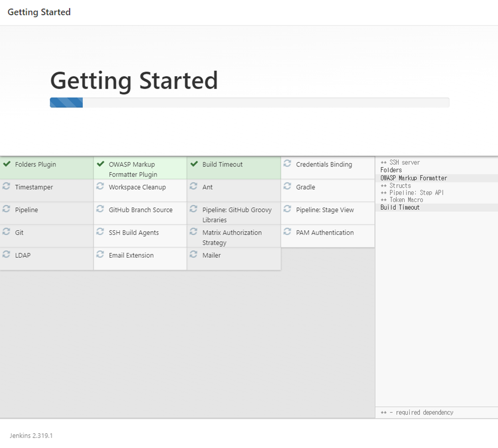Click the pending icon beside Pipeline plugin
498x448 pixels.
tap(6, 209)
